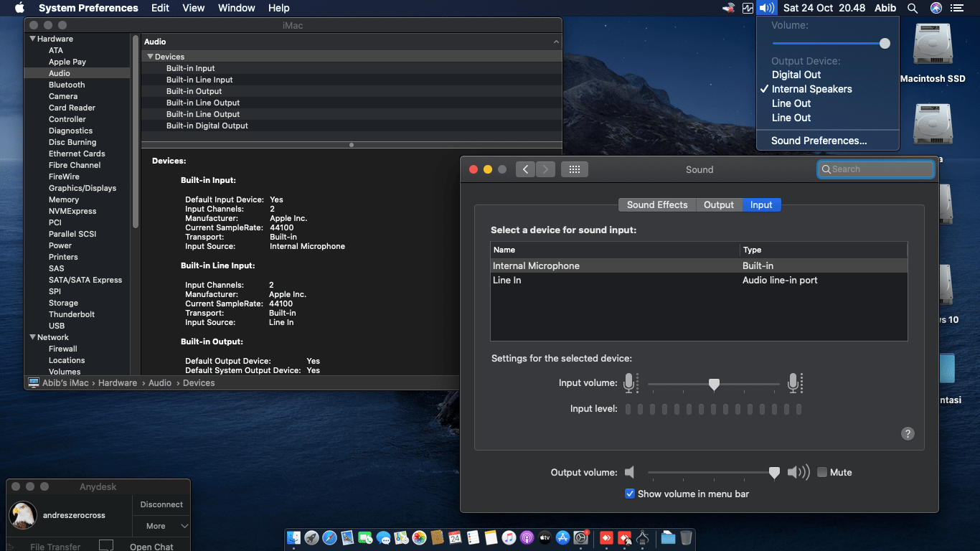Open Launchpad from the Dock
The height and width of the screenshot is (551, 980).
[x=311, y=537]
